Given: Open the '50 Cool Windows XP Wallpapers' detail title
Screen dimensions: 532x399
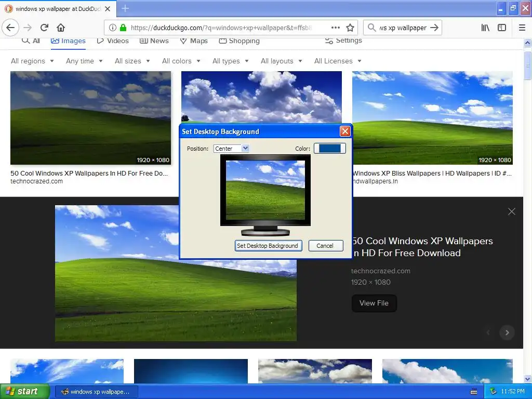Looking at the screenshot, I should 422,247.
